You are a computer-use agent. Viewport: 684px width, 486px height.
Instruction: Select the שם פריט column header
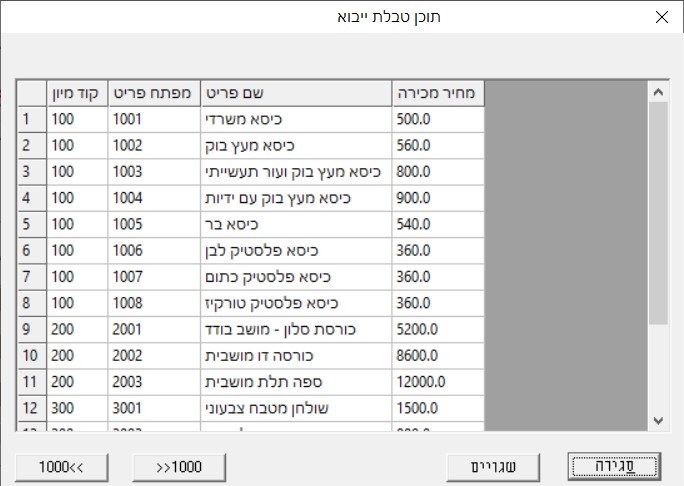pyautogui.click(x=296, y=93)
